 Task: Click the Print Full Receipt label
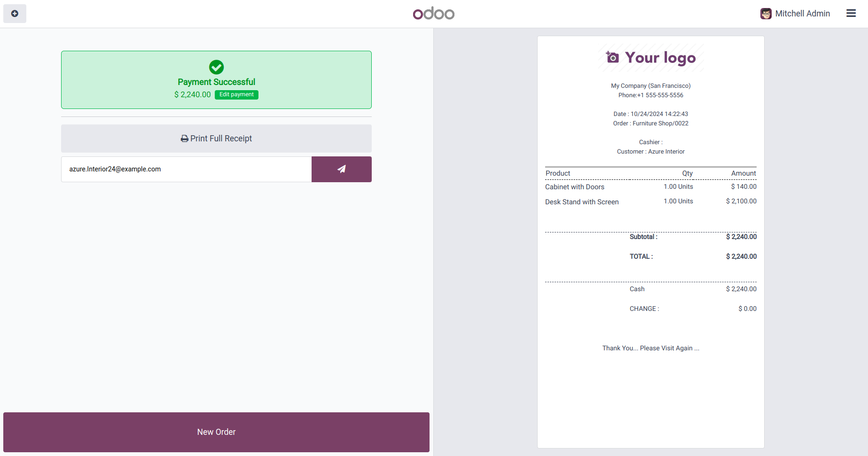(221, 139)
